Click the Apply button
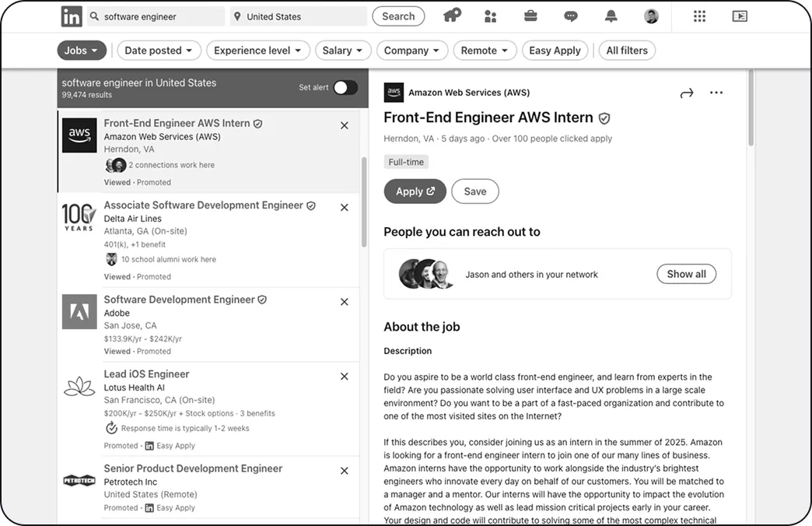 415,191
